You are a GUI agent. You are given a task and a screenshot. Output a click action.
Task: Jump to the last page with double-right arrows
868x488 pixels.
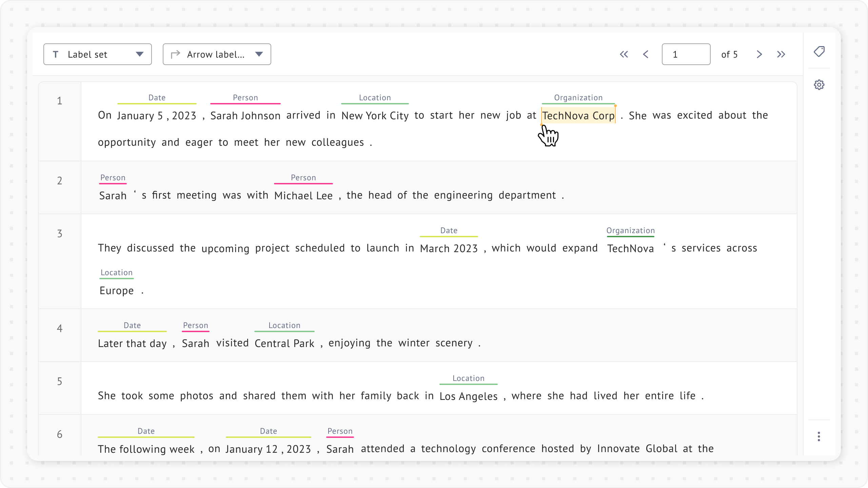tap(781, 54)
